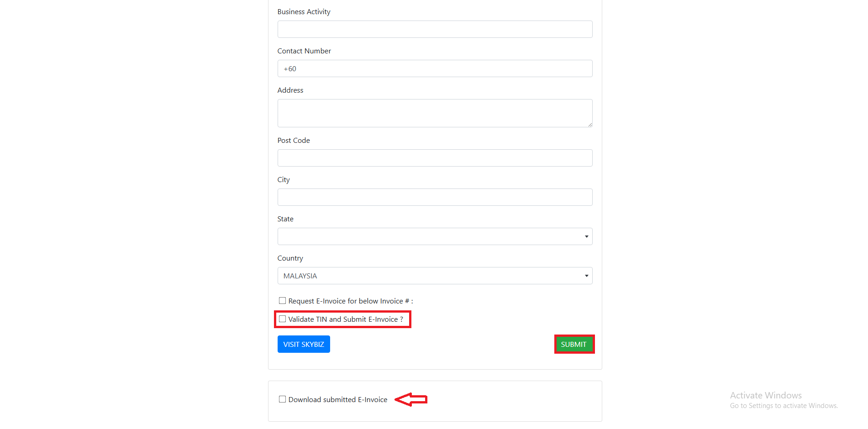The width and height of the screenshot is (868, 429).
Task: Click the Country label text
Action: [x=290, y=258]
